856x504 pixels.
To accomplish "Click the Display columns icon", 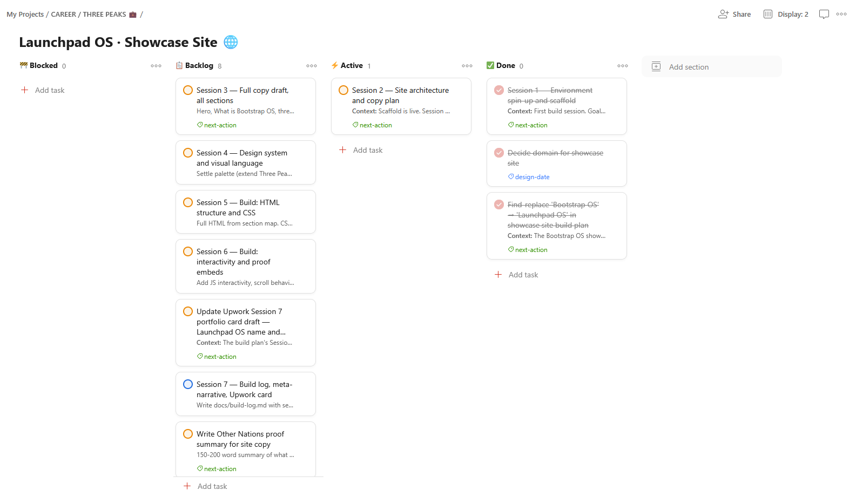I will [768, 14].
